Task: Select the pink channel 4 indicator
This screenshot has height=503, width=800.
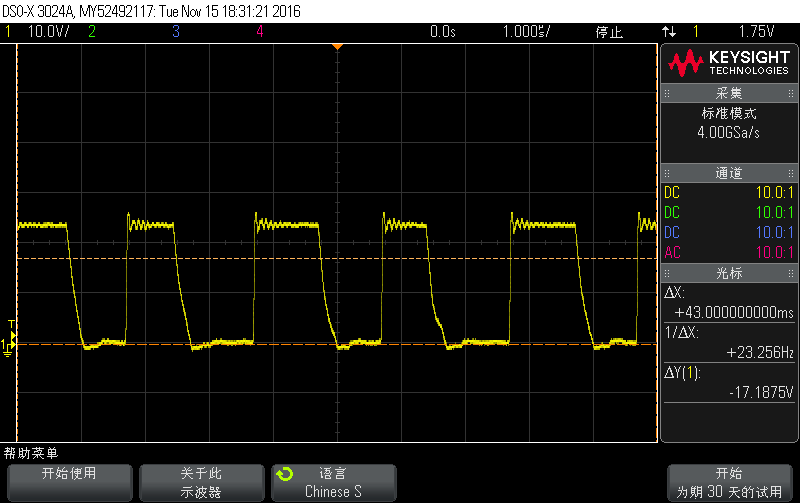Action: point(260,32)
